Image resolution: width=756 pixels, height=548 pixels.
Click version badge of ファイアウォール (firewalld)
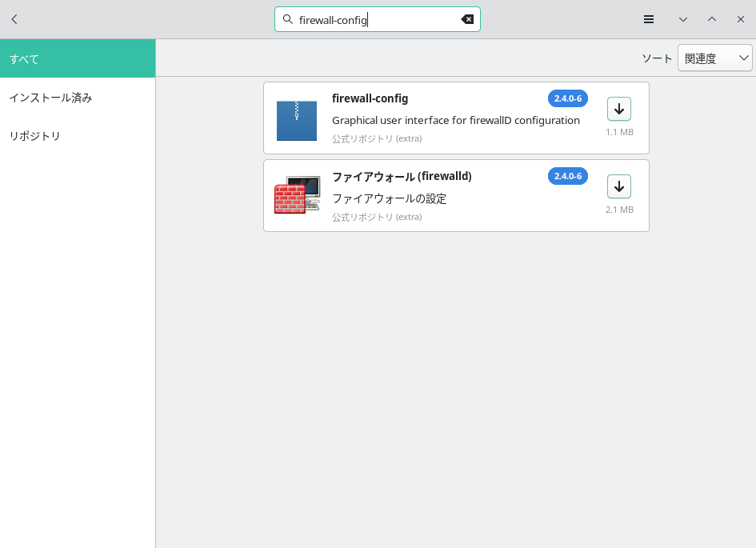tap(567, 176)
